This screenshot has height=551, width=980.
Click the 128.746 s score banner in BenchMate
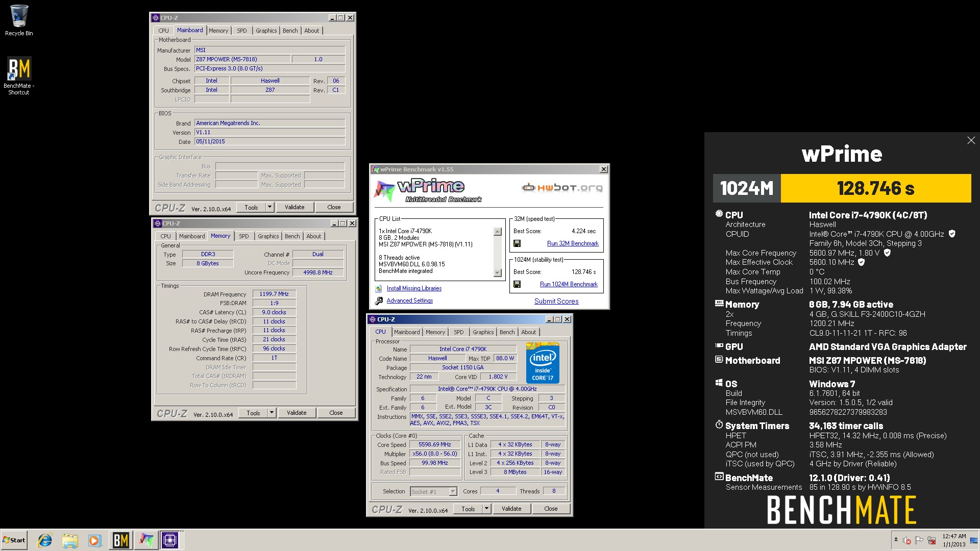[875, 188]
